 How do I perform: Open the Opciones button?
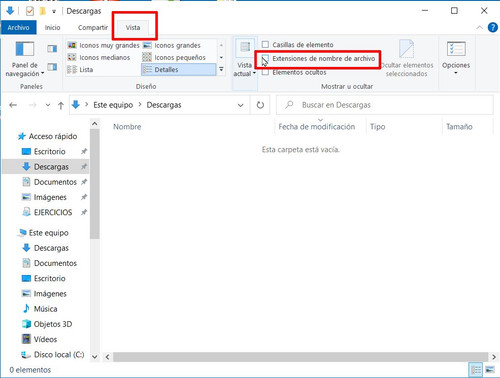pyautogui.click(x=456, y=57)
